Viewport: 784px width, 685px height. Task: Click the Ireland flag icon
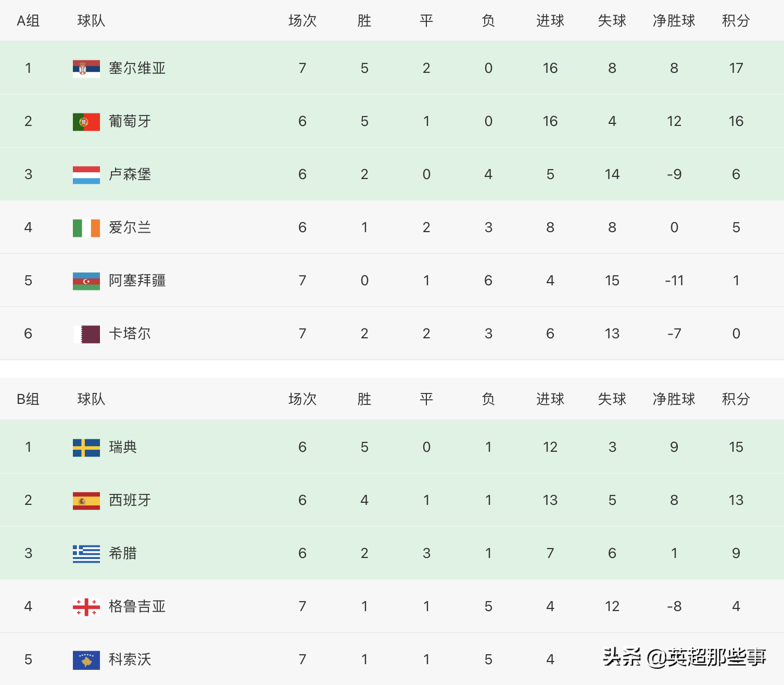click(x=86, y=227)
